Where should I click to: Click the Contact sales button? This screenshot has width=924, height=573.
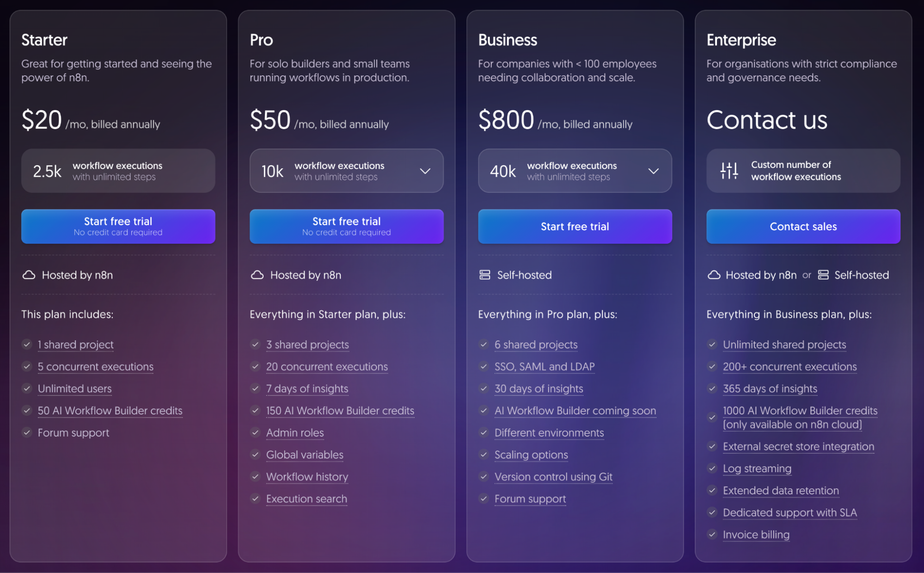click(x=803, y=226)
